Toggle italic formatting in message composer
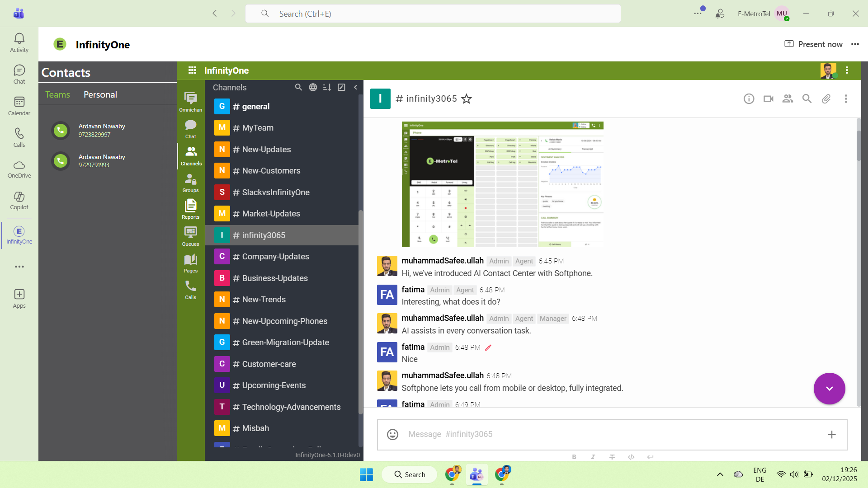This screenshot has width=868, height=488. [x=593, y=457]
